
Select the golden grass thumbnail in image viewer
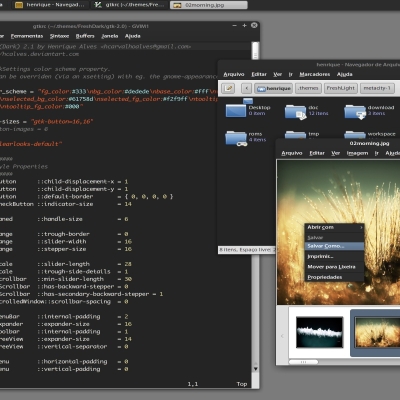pyautogui.click(x=377, y=332)
